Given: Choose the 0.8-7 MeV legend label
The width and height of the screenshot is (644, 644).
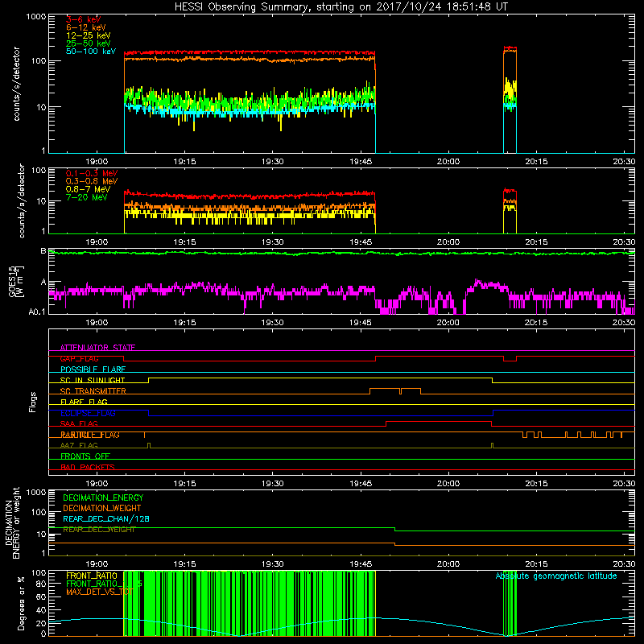Looking at the screenshot, I should click(x=88, y=189).
